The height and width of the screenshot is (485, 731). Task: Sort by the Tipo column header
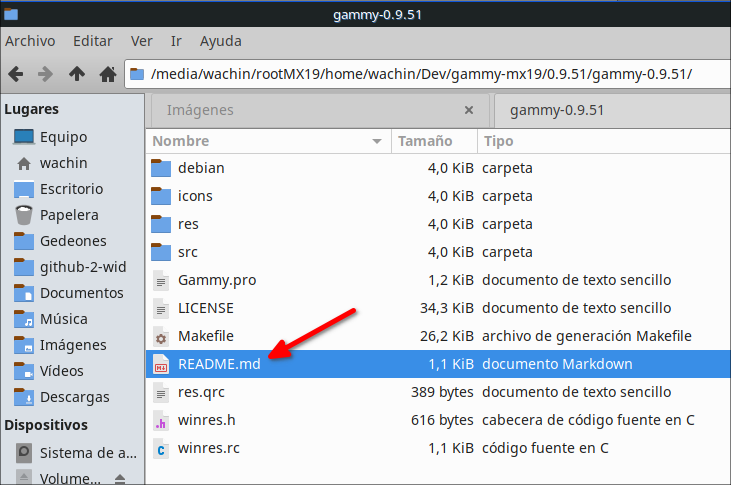tap(604, 141)
